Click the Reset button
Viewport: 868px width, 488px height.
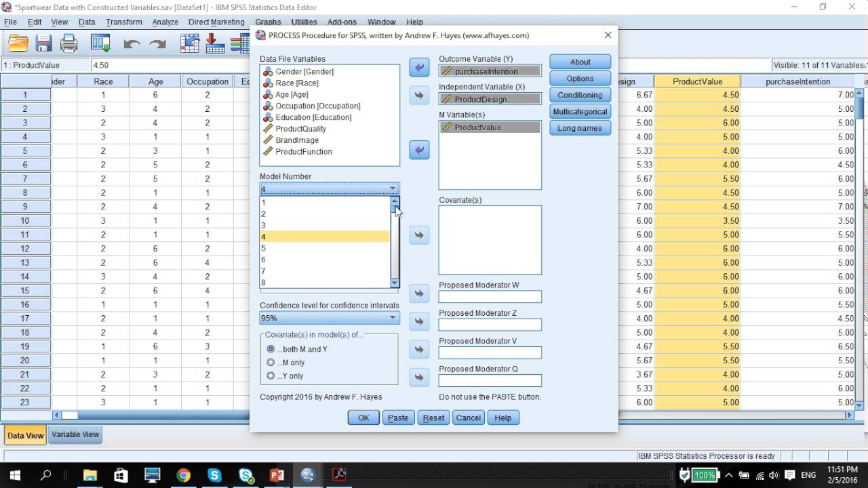click(433, 418)
